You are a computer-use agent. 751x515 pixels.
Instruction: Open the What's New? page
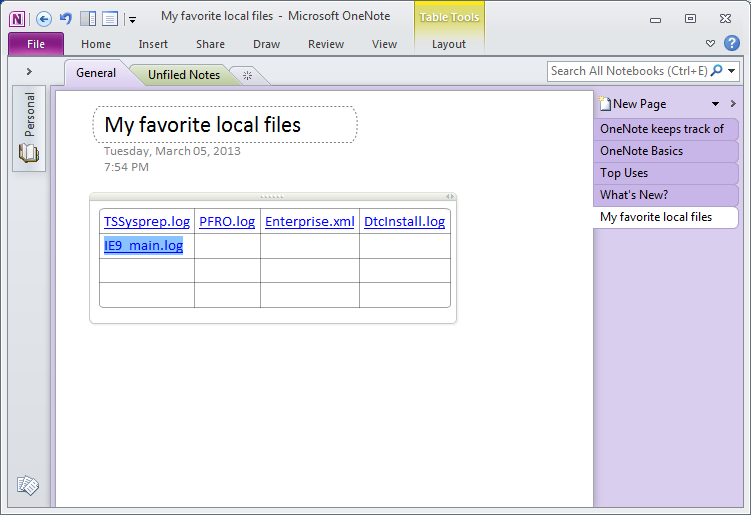666,195
